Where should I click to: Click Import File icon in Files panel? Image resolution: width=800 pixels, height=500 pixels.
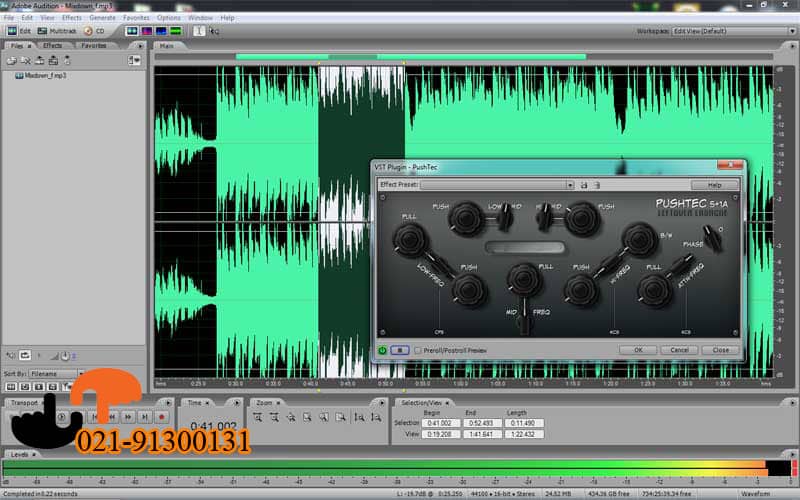point(12,61)
